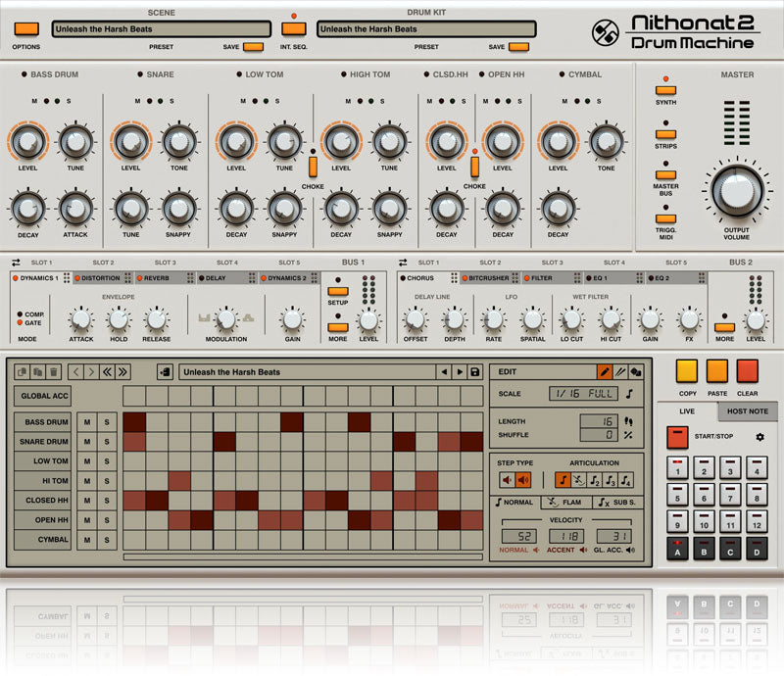Save the pattern with the floppy disk icon
This screenshot has width=784, height=676.
coord(475,372)
